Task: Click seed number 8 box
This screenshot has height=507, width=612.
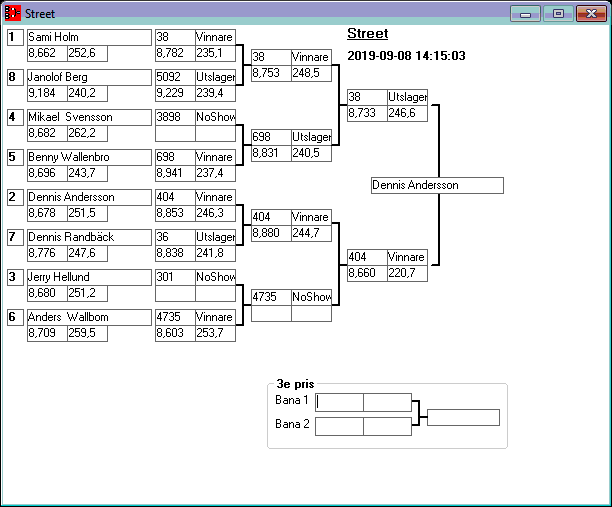Action: (x=15, y=77)
